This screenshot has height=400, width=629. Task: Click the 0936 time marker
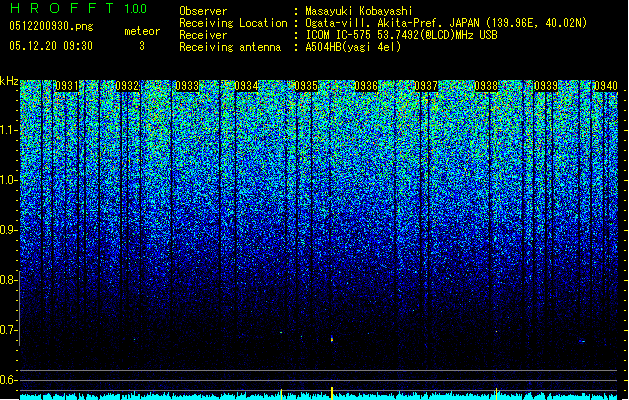tap(366, 86)
